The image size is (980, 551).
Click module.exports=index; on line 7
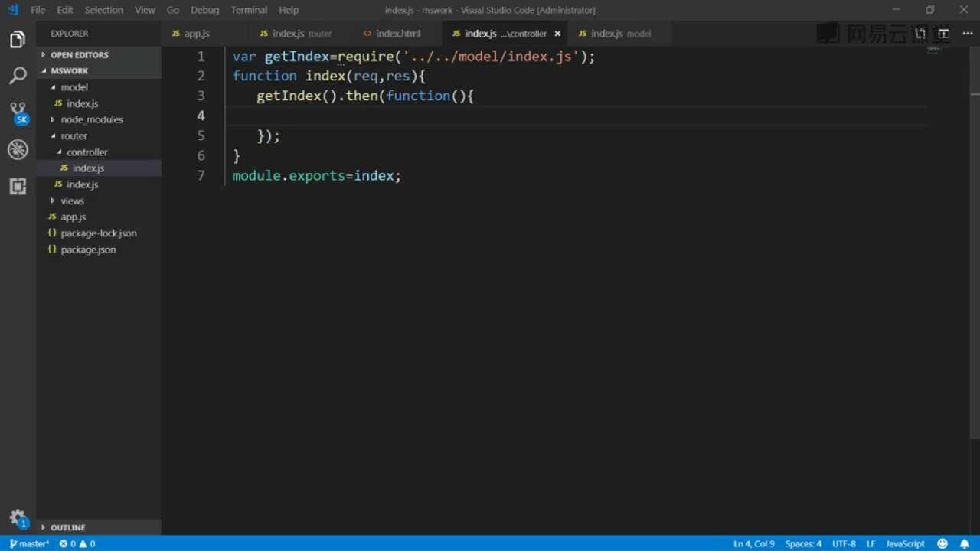click(x=317, y=175)
